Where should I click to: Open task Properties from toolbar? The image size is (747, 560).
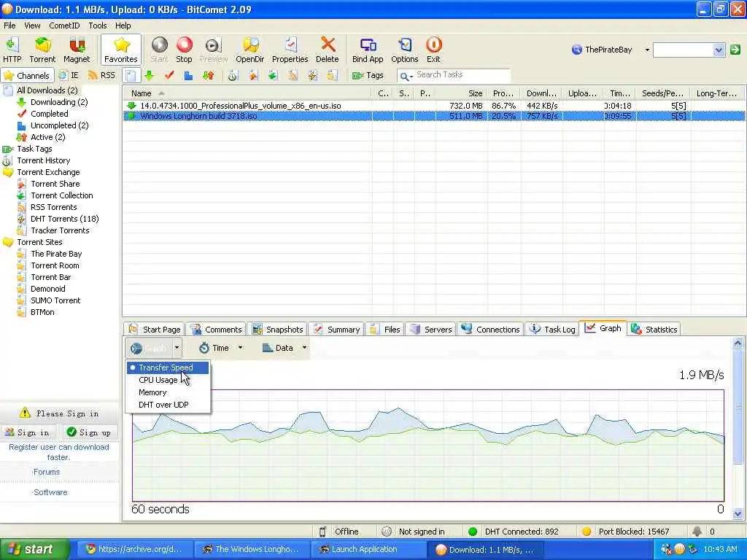coord(290,50)
